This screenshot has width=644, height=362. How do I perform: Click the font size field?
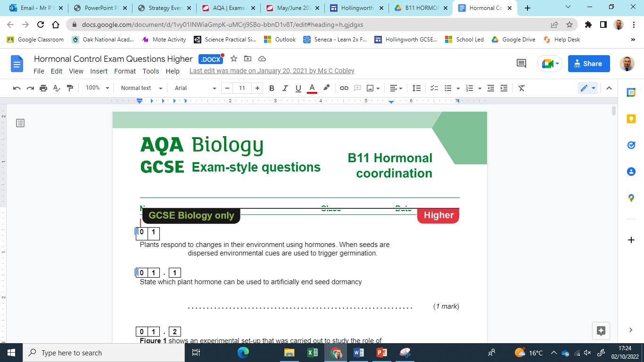point(242,88)
